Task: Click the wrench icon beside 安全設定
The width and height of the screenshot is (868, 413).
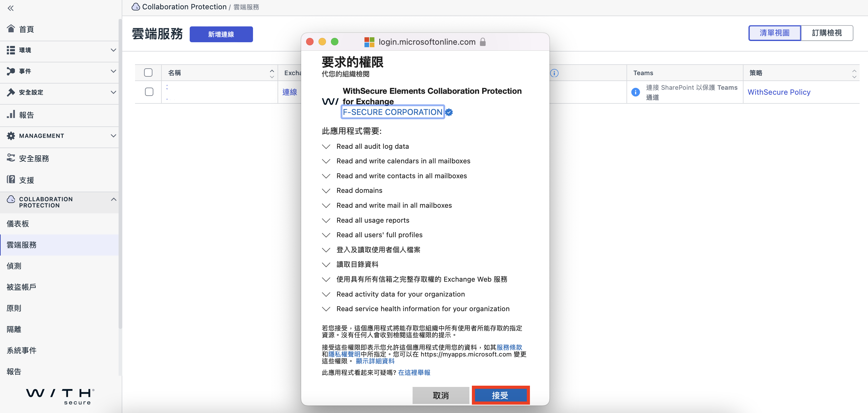Action: [x=11, y=92]
